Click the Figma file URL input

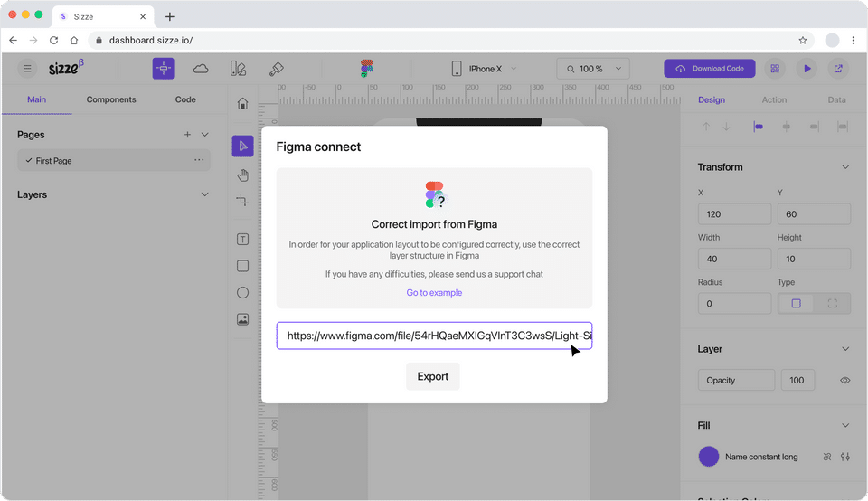(x=435, y=336)
